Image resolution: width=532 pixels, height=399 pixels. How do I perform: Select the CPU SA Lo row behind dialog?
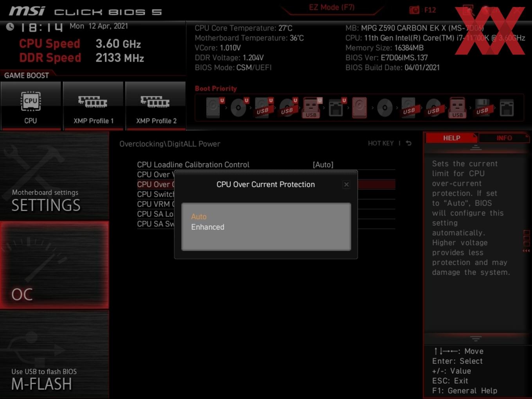[155, 214]
